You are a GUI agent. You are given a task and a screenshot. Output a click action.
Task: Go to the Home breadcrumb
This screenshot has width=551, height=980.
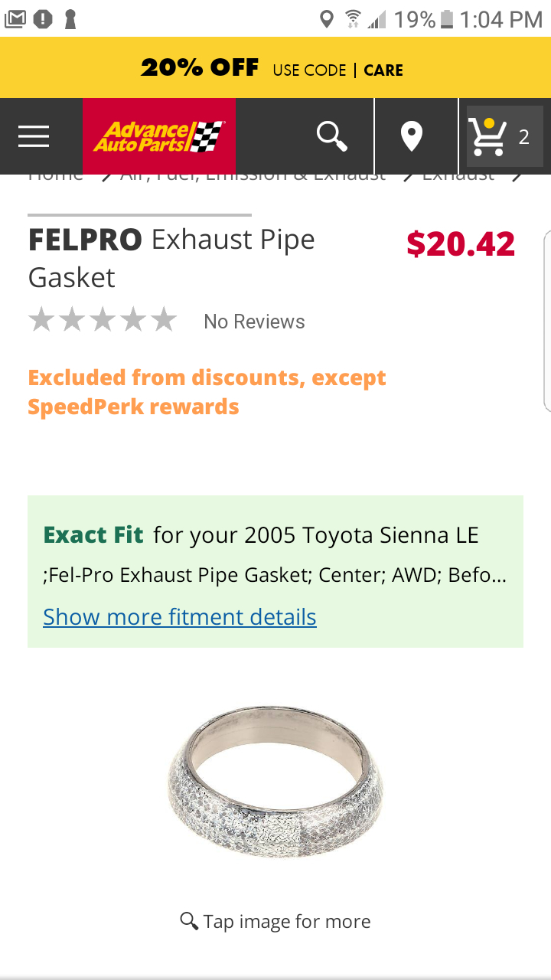(x=55, y=177)
